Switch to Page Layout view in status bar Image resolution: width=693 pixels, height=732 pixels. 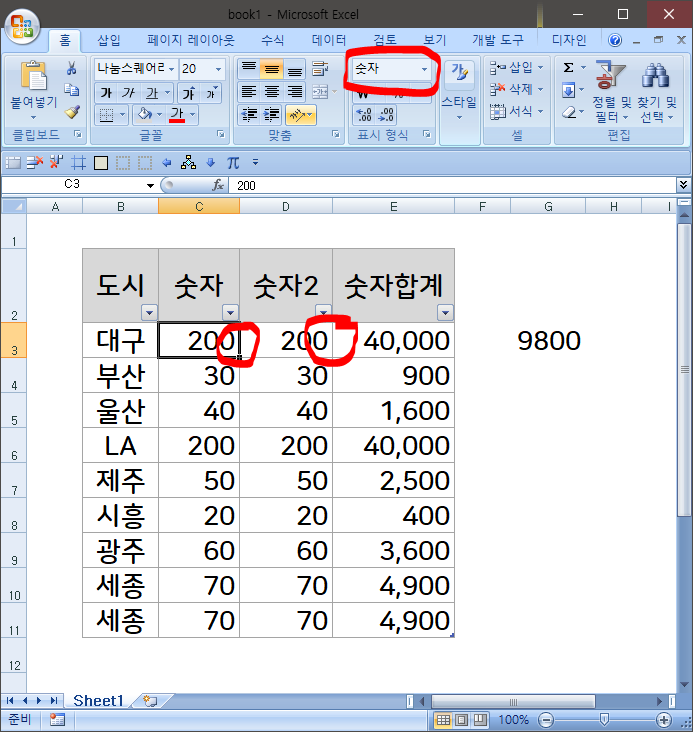click(461, 720)
